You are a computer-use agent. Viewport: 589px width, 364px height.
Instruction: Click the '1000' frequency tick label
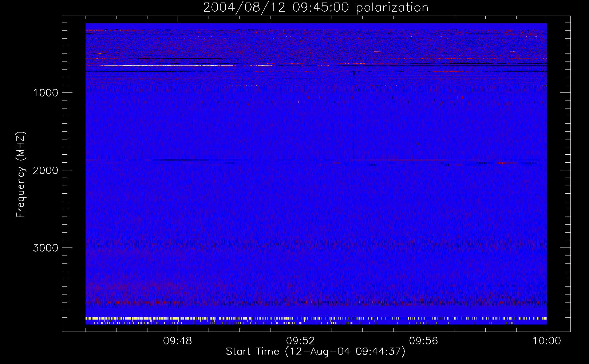tap(46, 93)
